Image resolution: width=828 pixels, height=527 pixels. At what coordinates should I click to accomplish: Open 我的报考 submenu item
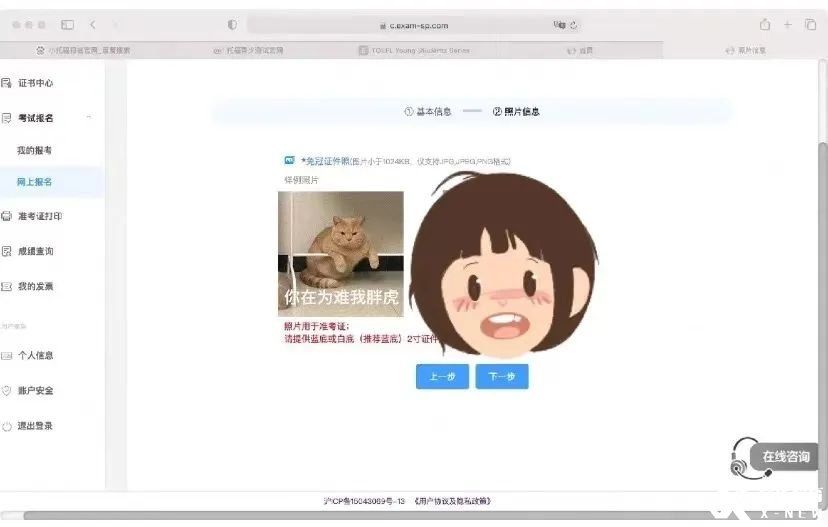click(34, 150)
